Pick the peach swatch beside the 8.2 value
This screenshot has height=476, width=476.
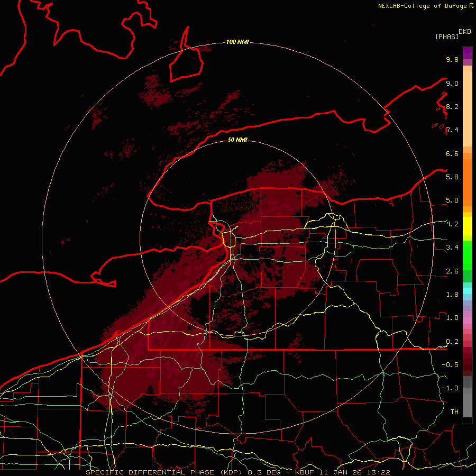point(467,108)
